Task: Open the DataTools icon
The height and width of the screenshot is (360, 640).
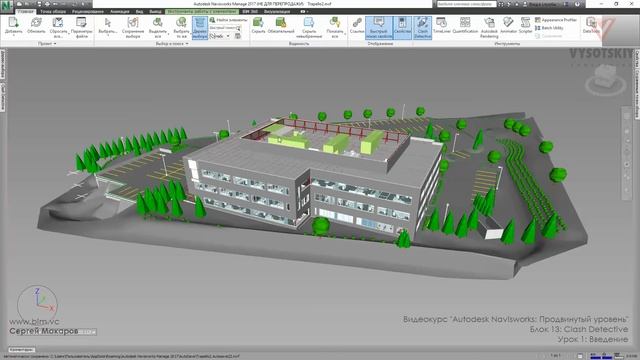Action: click(591, 25)
